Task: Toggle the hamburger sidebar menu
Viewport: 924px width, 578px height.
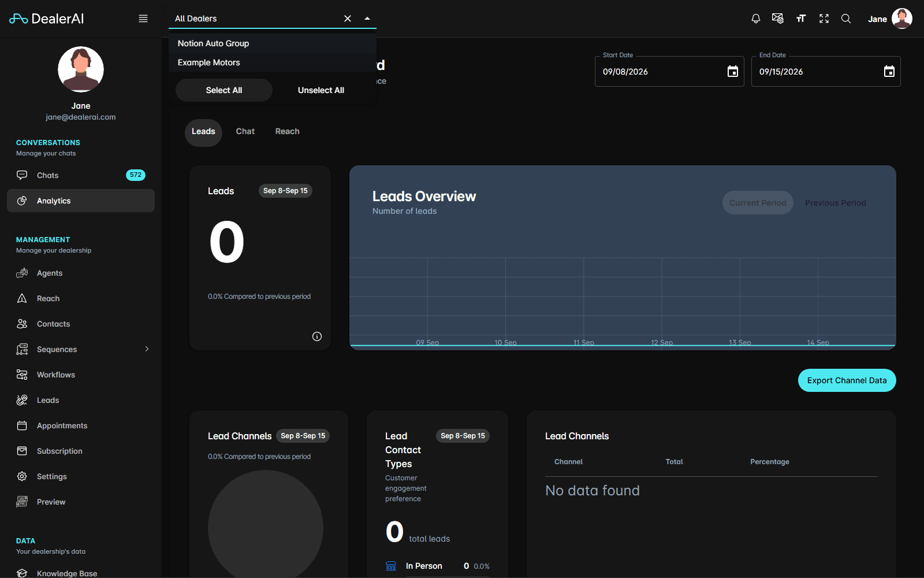Action: point(143,18)
